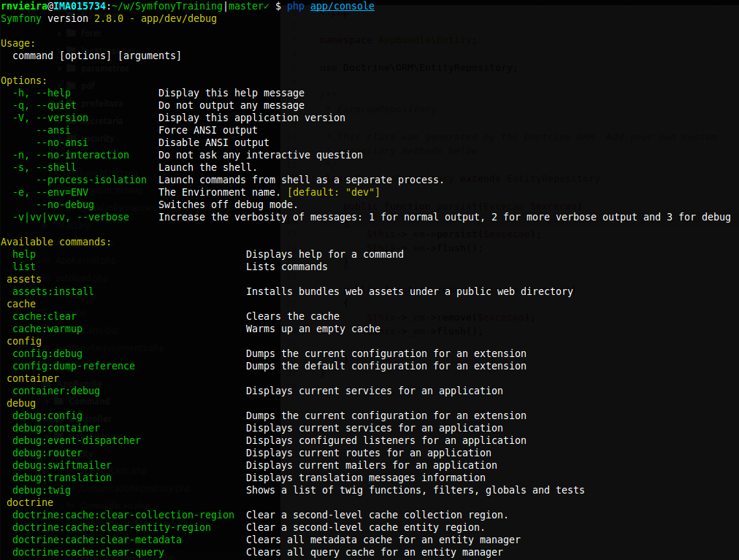Click the 'debug:translation' command
739x560 pixels.
click(x=62, y=477)
